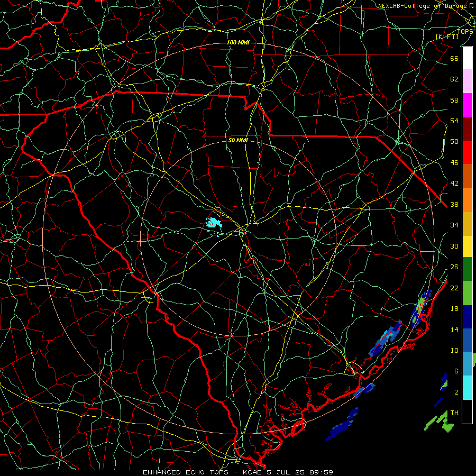Click the '09:59' timestamp in the caption
The width and height of the screenshot is (476, 476).
[x=321, y=472]
